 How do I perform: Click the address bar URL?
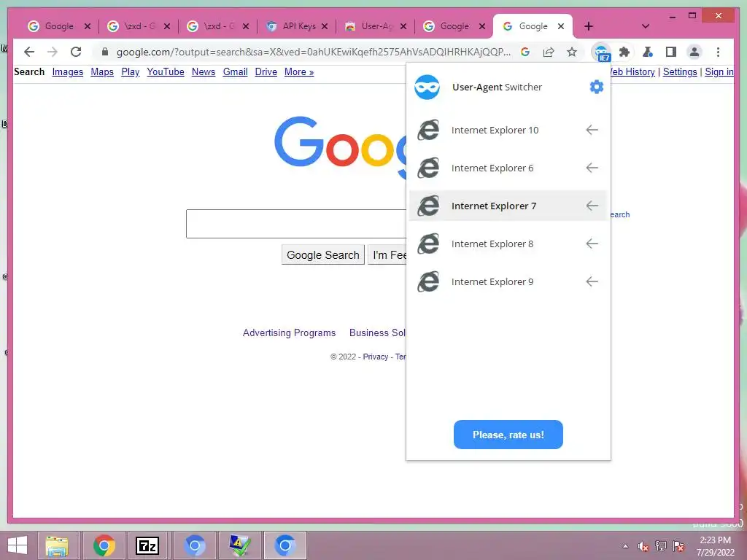[x=314, y=52]
